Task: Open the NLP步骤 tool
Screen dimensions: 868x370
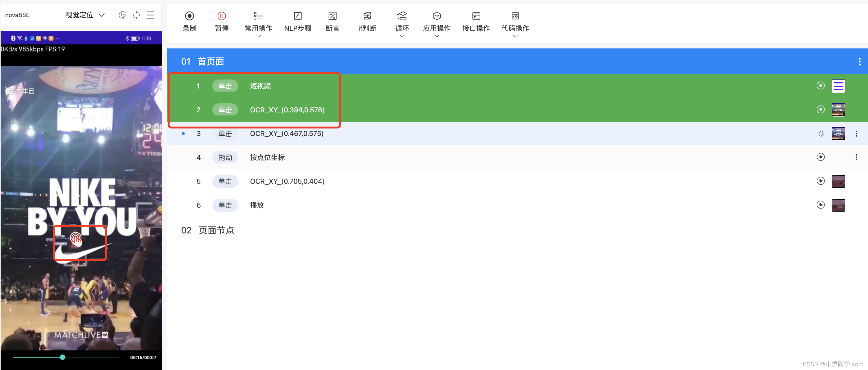Action: (297, 16)
